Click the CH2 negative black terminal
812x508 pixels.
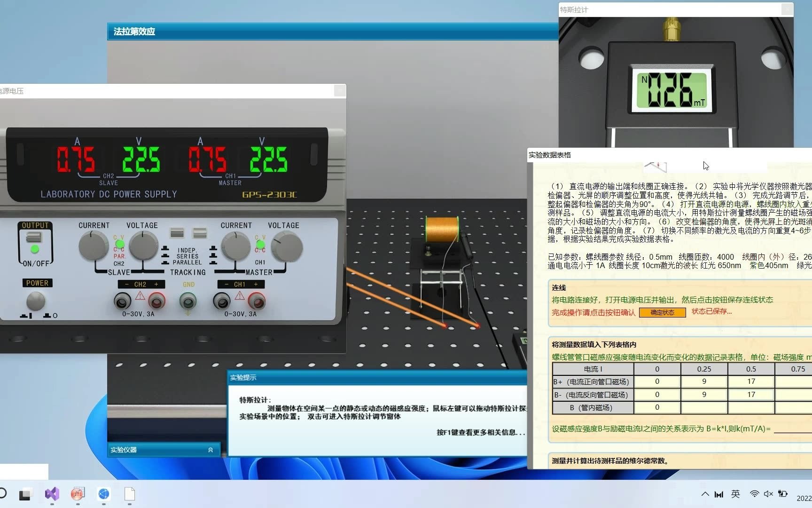[123, 300]
